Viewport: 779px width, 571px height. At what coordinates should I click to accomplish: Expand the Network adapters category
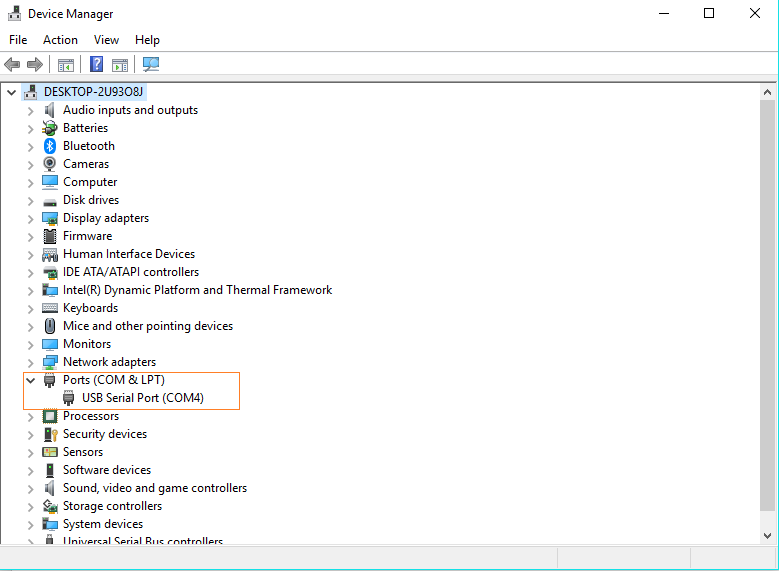(x=30, y=362)
